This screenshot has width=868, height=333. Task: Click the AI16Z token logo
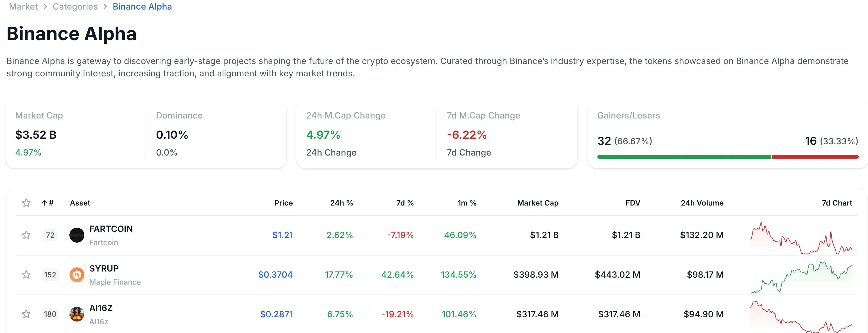point(77,314)
